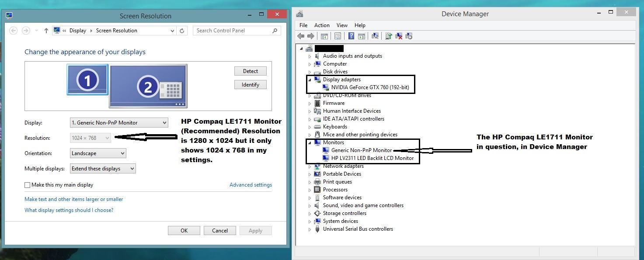The height and width of the screenshot is (260, 644).
Task: Select the Print queues device category
Action: [x=338, y=182]
